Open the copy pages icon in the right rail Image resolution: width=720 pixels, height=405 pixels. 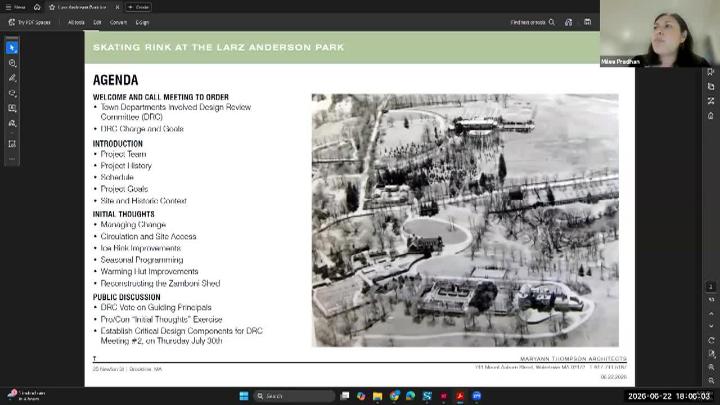click(x=711, y=86)
